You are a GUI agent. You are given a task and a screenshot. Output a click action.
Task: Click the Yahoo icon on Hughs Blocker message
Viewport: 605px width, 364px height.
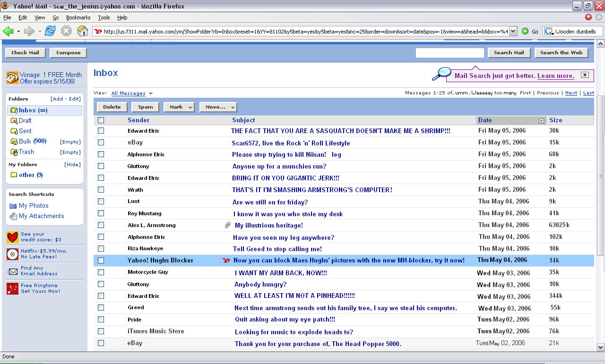(x=226, y=261)
